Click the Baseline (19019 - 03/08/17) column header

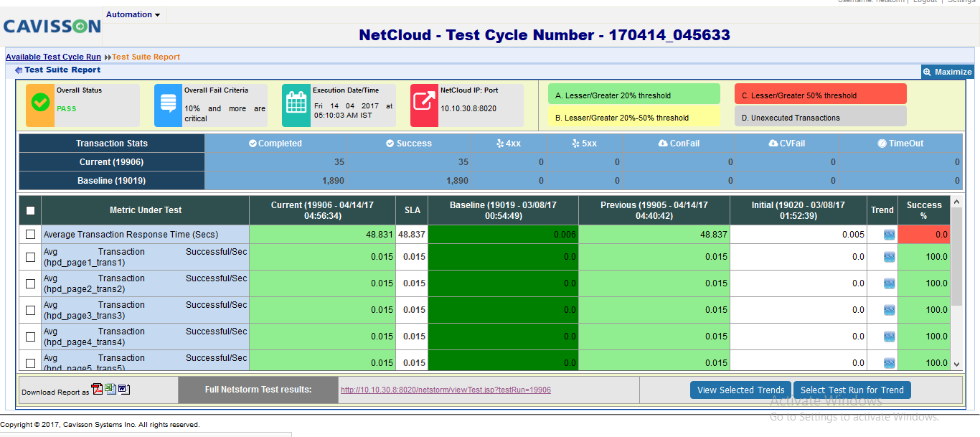(503, 210)
